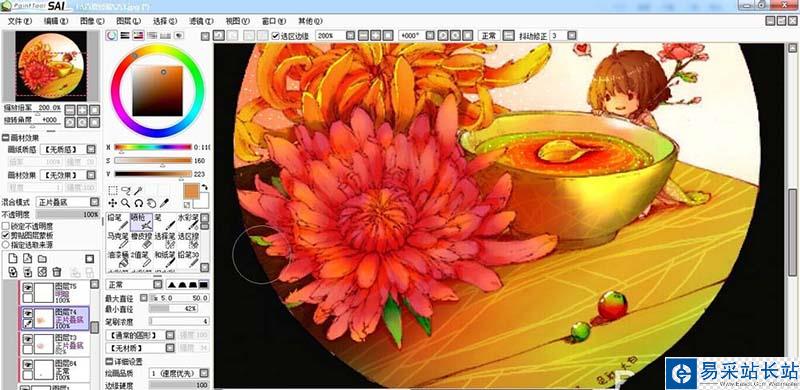The width and height of the screenshot is (800, 390).
Task: Select the 图层74 layer row
Action: [x=54, y=318]
